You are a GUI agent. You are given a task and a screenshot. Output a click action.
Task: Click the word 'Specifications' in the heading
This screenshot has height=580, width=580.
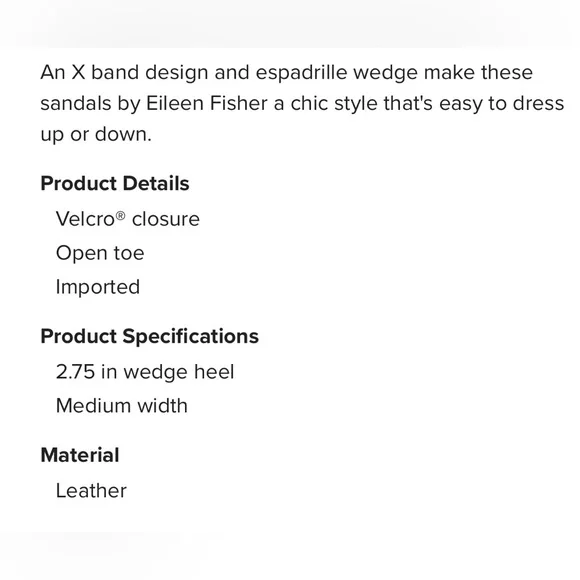pyautogui.click(x=190, y=337)
